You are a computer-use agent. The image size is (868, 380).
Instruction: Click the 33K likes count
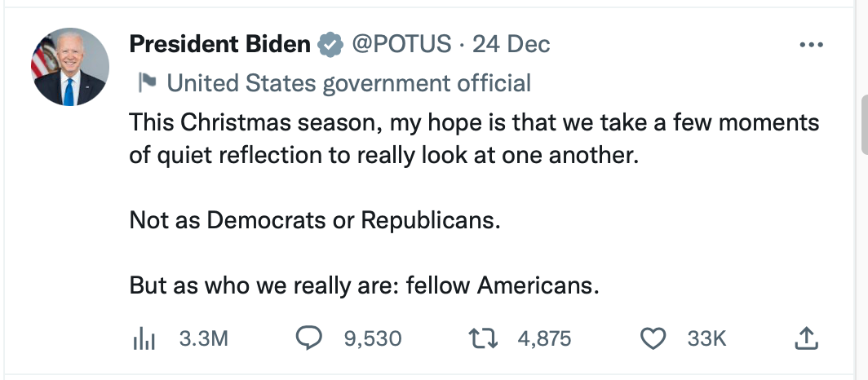[706, 338]
